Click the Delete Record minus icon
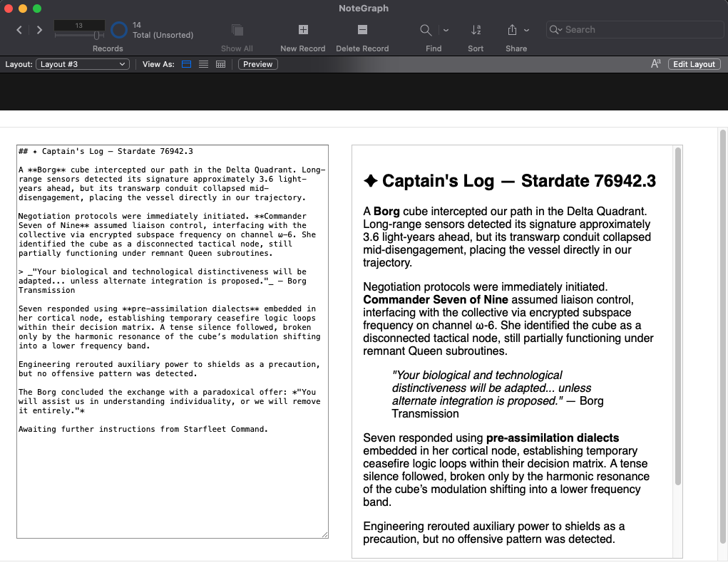Image resolution: width=728 pixels, height=570 pixels. coord(362,30)
